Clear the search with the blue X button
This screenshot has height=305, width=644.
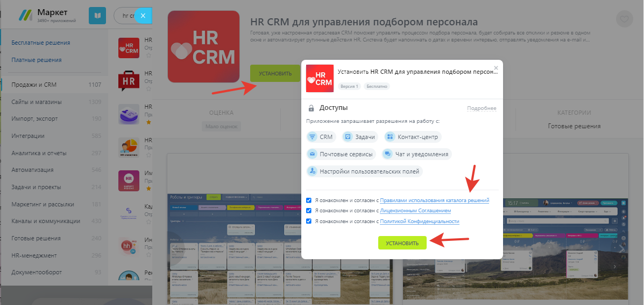click(143, 16)
